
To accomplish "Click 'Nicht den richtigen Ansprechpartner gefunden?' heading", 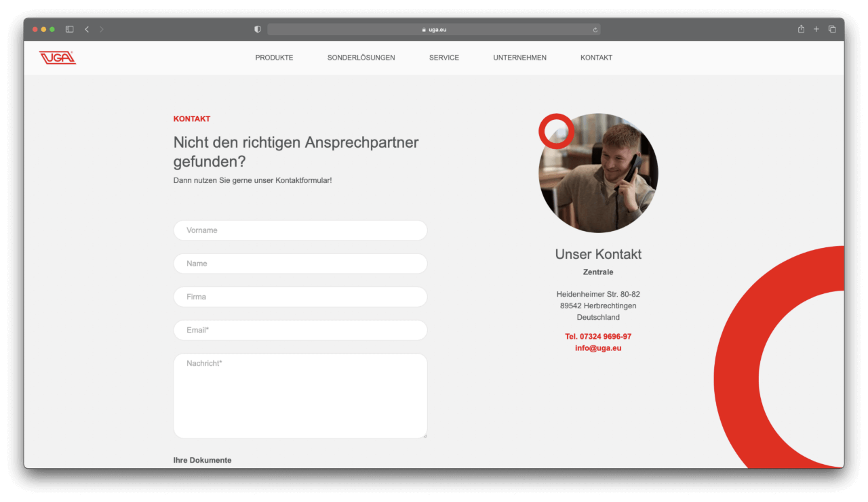I will pyautogui.click(x=296, y=152).
